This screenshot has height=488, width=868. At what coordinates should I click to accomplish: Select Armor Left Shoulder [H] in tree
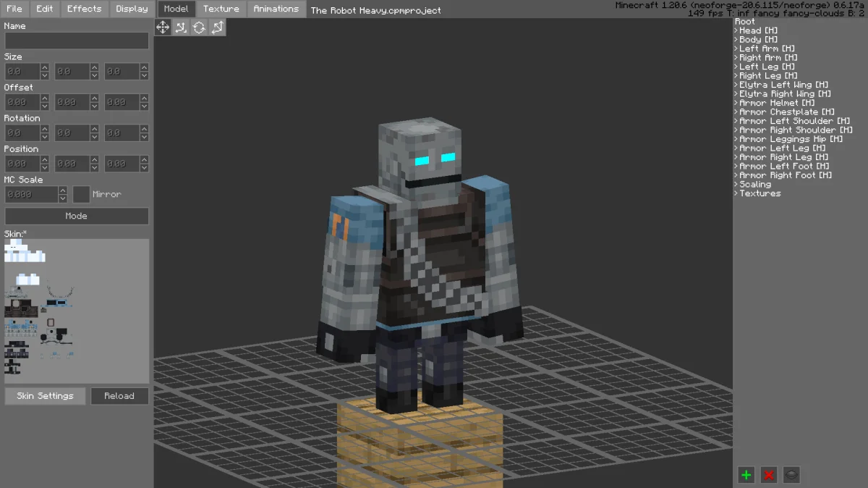tap(794, 121)
